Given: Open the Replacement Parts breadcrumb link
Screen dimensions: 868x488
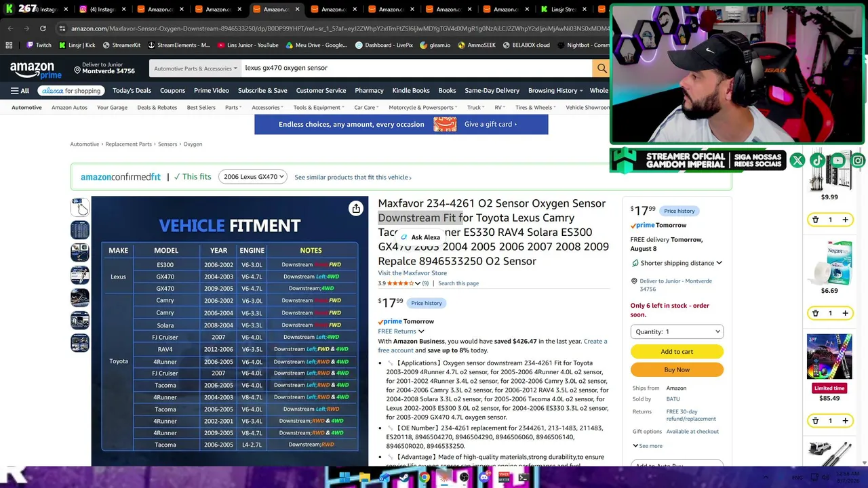Looking at the screenshot, I should [128, 144].
